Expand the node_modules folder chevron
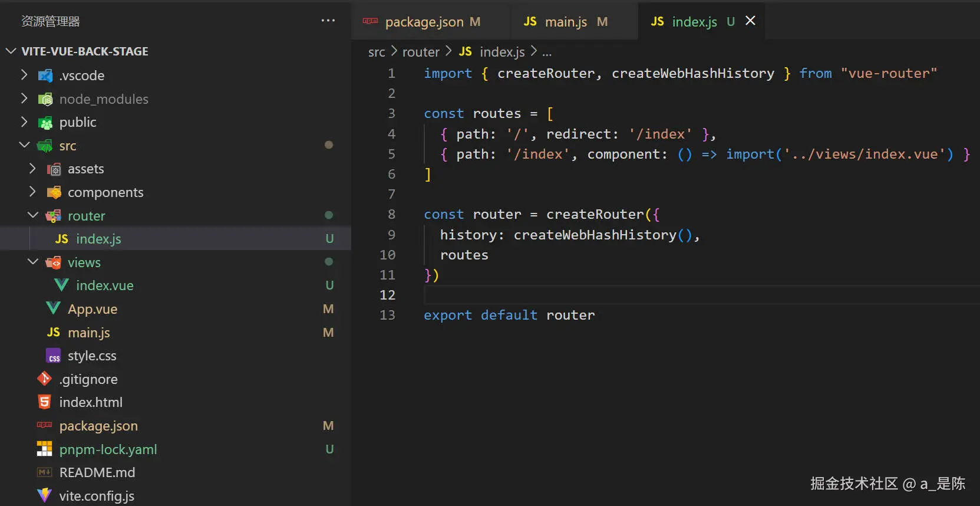The width and height of the screenshot is (980, 506). (24, 98)
